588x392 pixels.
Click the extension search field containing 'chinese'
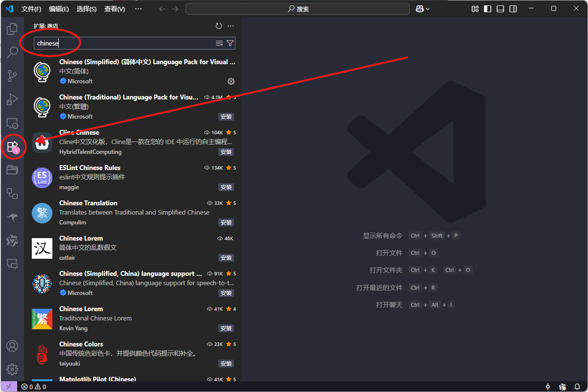pyautogui.click(x=122, y=44)
